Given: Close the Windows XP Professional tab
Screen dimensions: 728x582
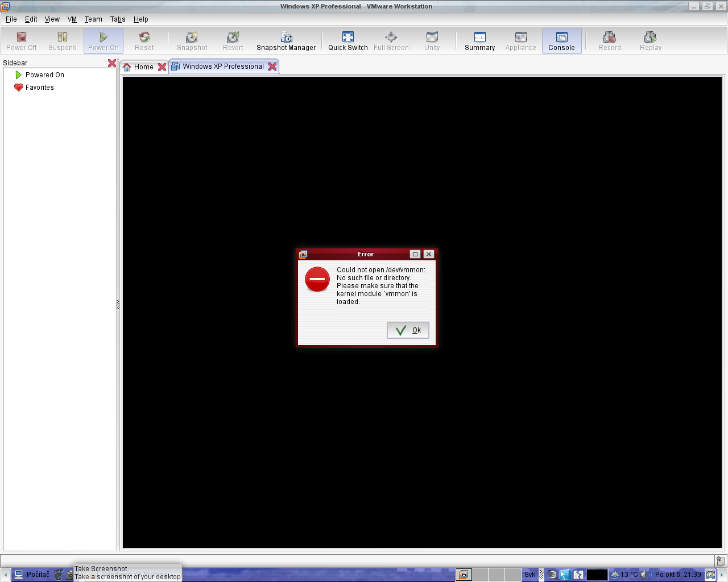Looking at the screenshot, I should coord(272,66).
